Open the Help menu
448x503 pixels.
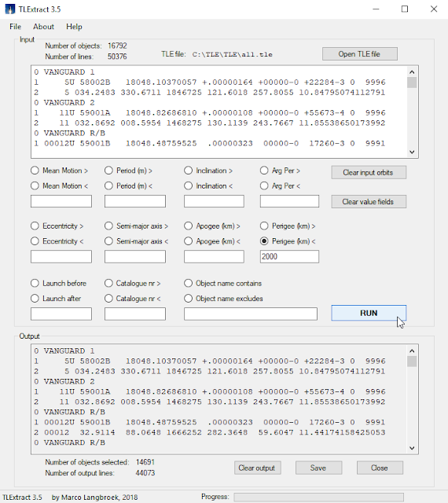coord(74,27)
